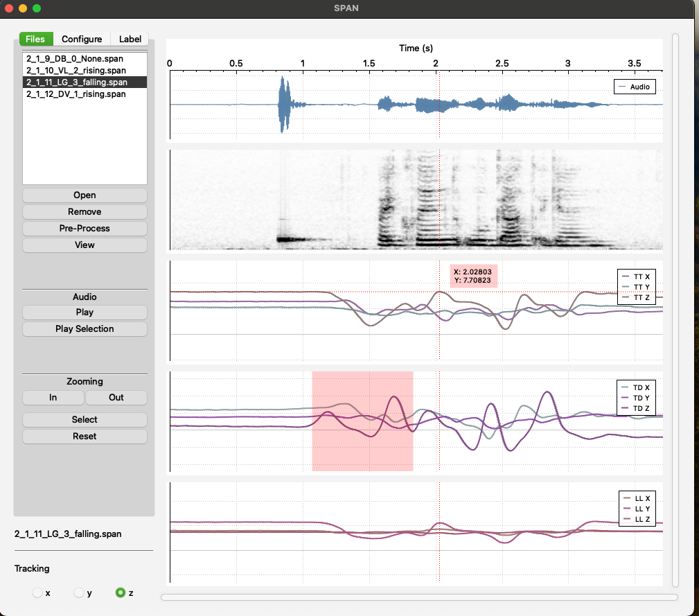Viewport: 699px width, 616px height.
Task: Select file 2_1_11_LG_3_falling.span in list
Action: (85, 82)
